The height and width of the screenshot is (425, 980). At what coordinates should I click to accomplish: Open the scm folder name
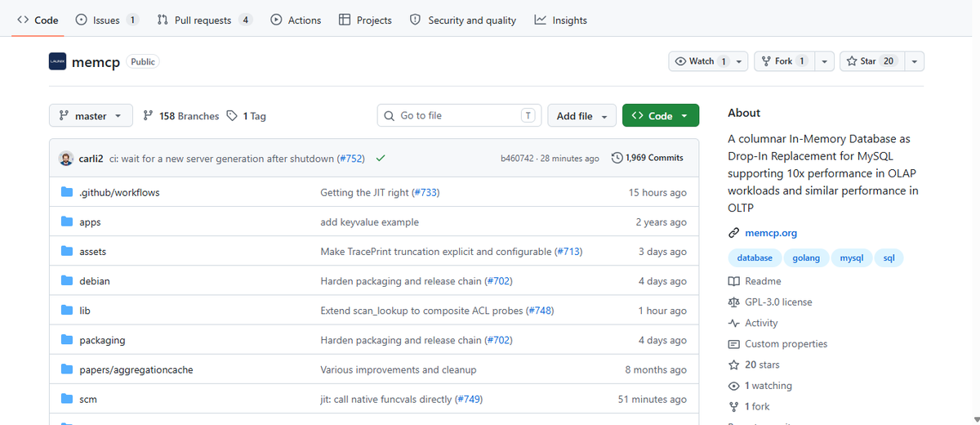click(88, 399)
